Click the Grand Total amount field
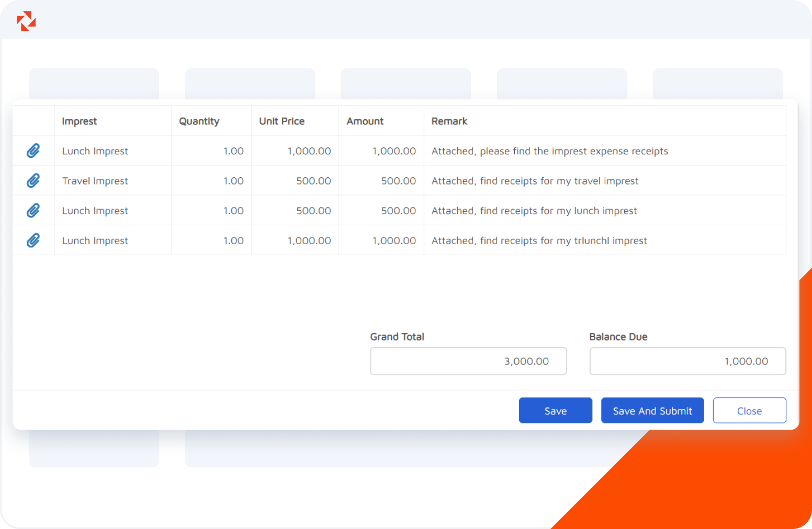This screenshot has width=812, height=529. click(x=468, y=361)
